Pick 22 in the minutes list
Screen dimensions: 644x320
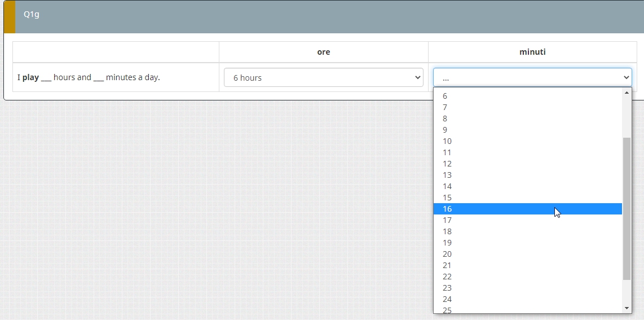click(527, 277)
